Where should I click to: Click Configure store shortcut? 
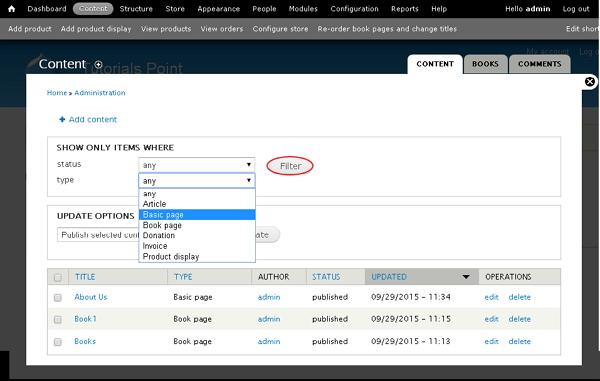280,29
